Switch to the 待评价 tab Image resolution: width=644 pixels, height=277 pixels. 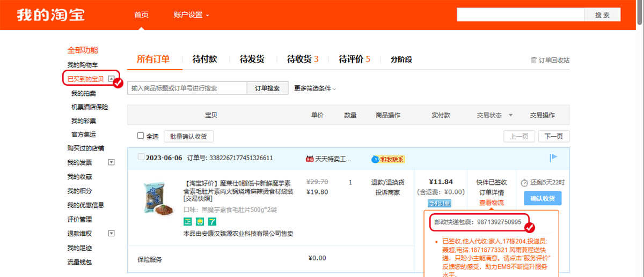(x=354, y=59)
